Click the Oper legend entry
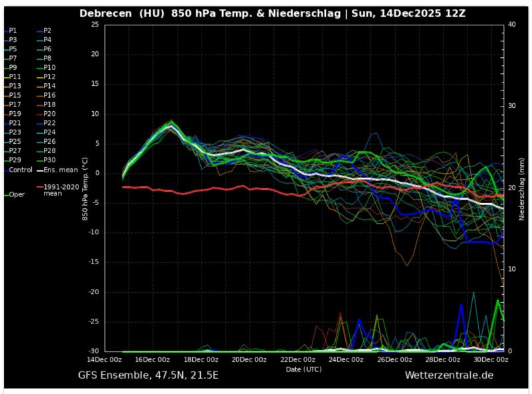Image resolution: width=532 pixels, height=394 pixels. coord(16,194)
